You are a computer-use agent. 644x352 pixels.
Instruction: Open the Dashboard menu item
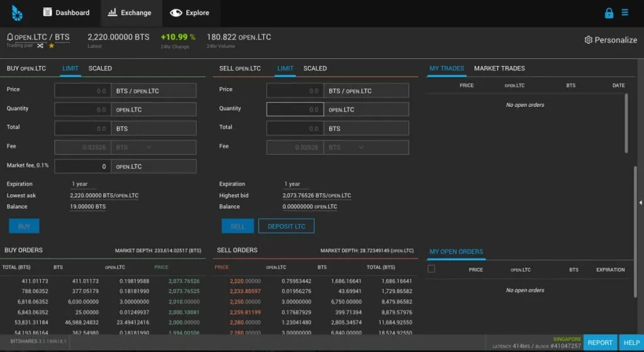(66, 13)
